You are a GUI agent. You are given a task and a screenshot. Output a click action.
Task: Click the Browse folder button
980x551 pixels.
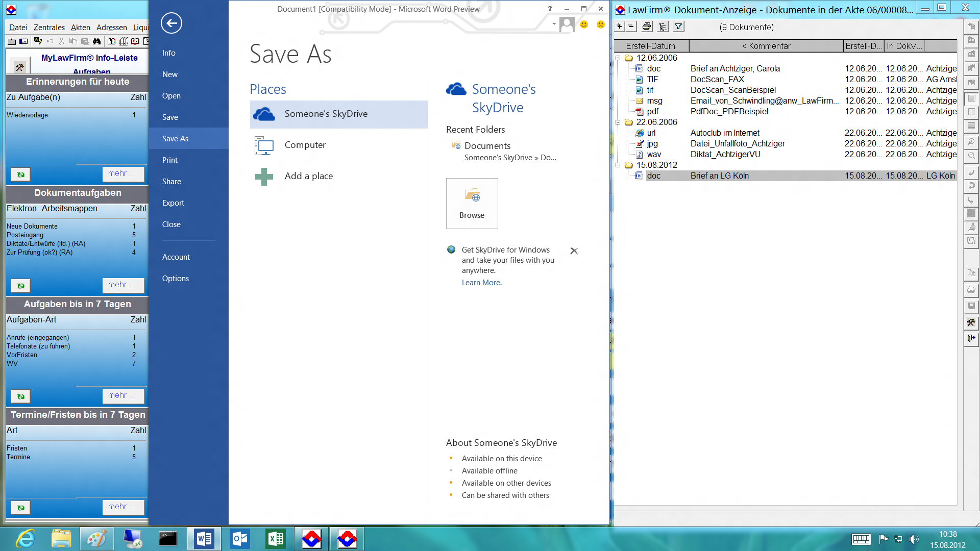472,204
